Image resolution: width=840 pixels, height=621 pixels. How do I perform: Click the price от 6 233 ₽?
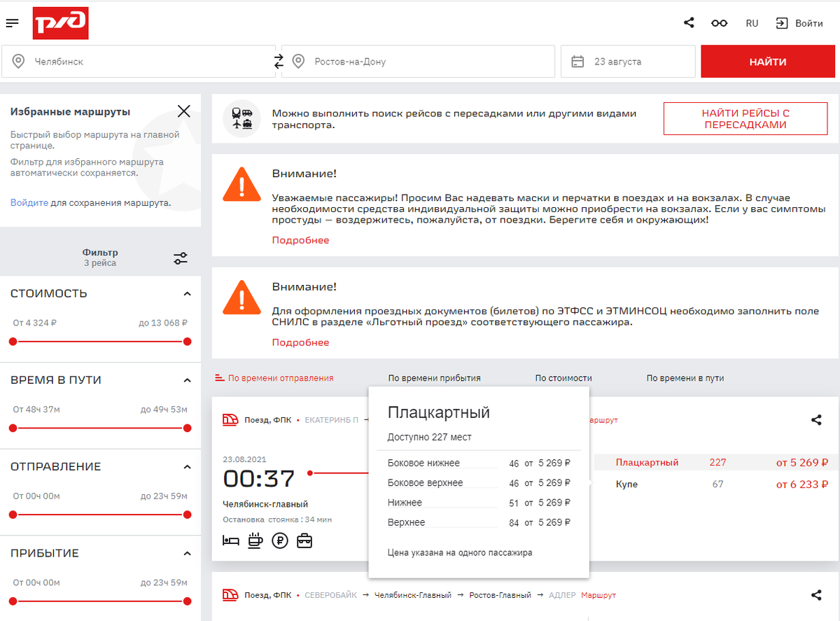[802, 484]
